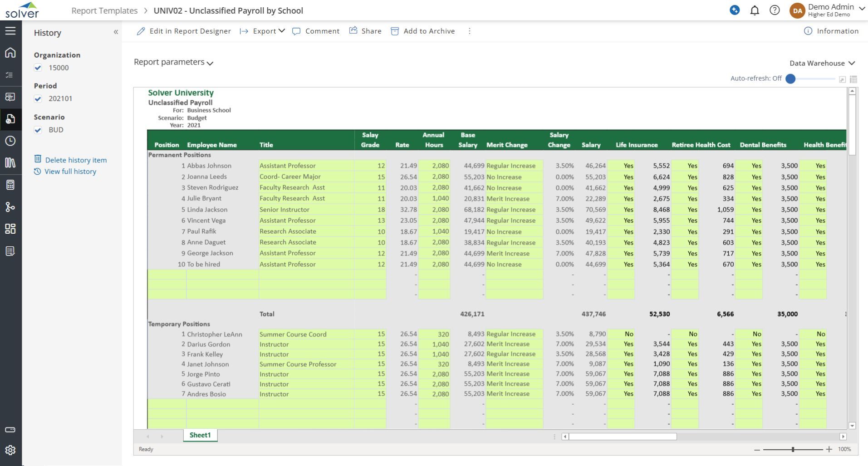
Task: Click the three-dot more options icon
Action: [469, 31]
